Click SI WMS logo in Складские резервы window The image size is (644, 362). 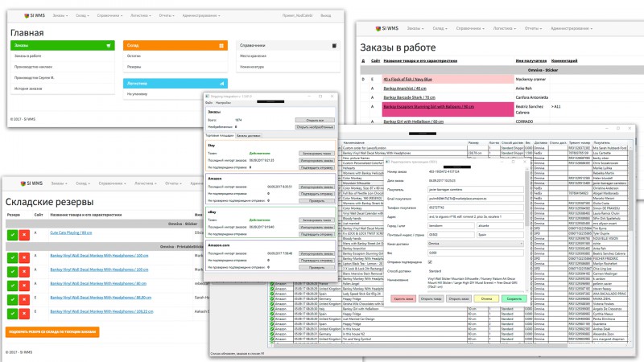coord(31,183)
